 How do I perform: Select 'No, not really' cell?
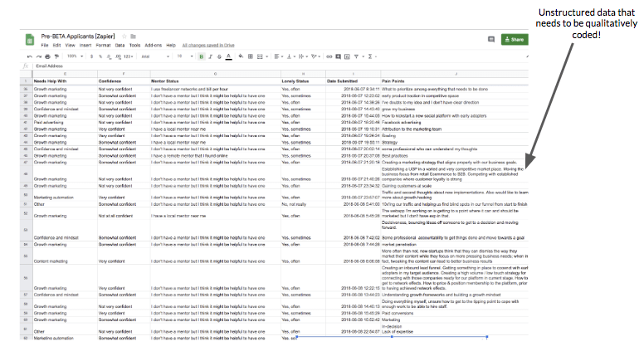(303, 204)
